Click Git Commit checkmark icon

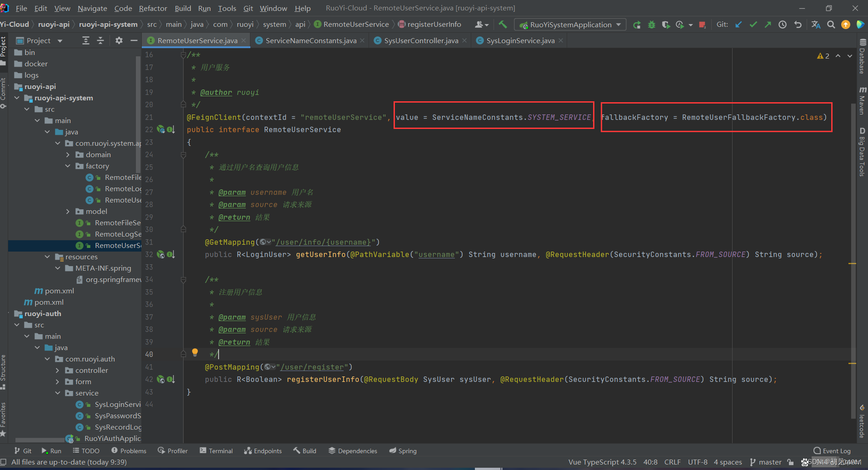(753, 25)
